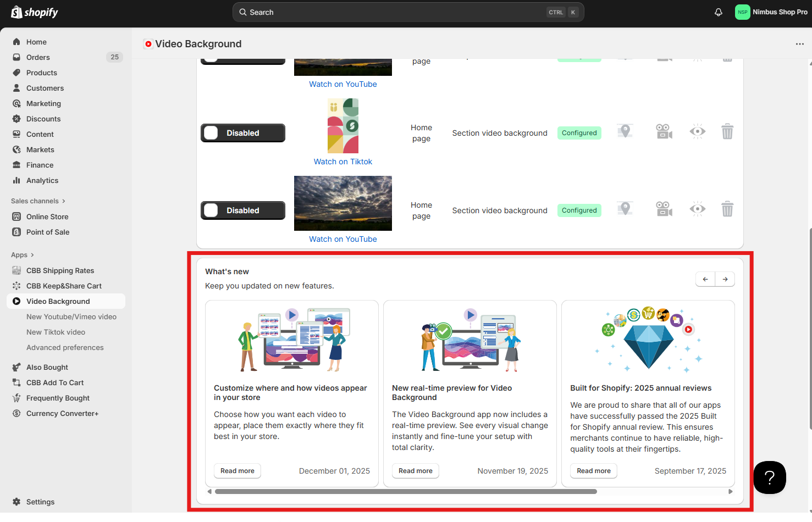Click the Online Store icon
This screenshot has height=522, width=812.
pyautogui.click(x=16, y=216)
